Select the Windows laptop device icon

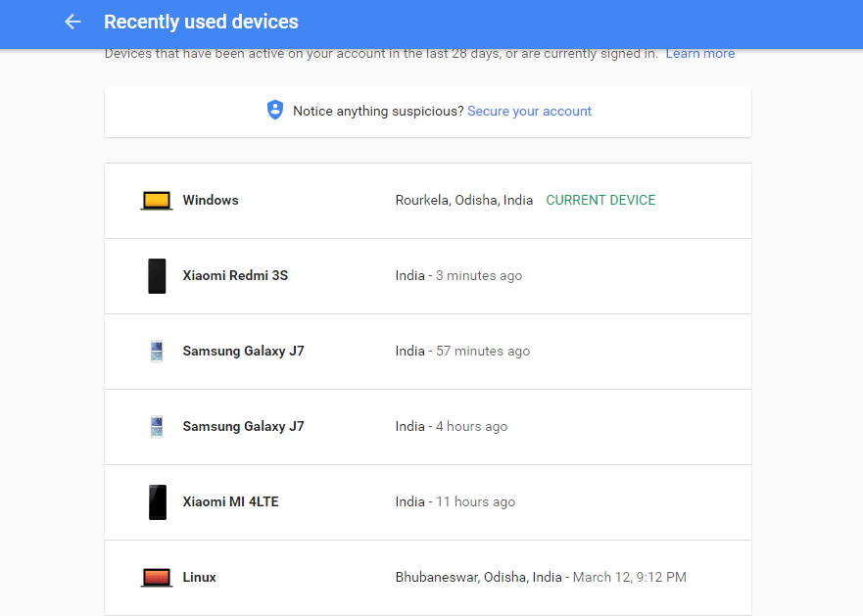157,199
